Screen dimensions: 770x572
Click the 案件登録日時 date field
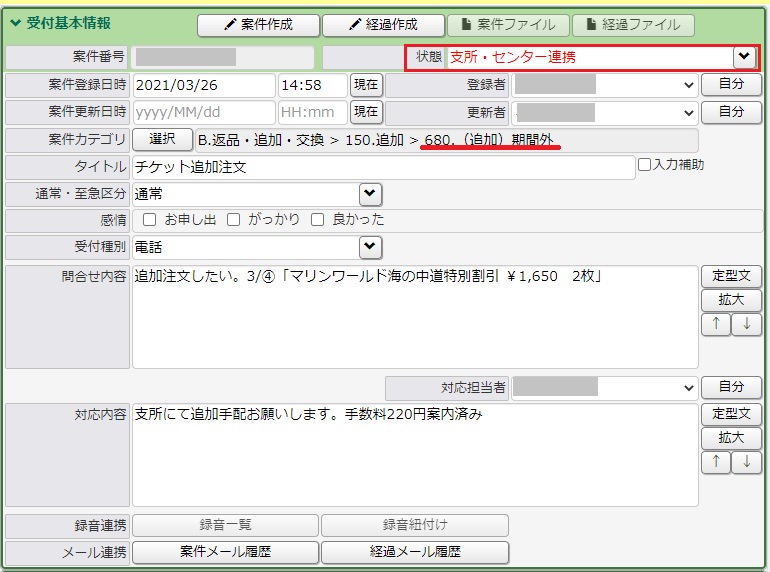pos(204,85)
